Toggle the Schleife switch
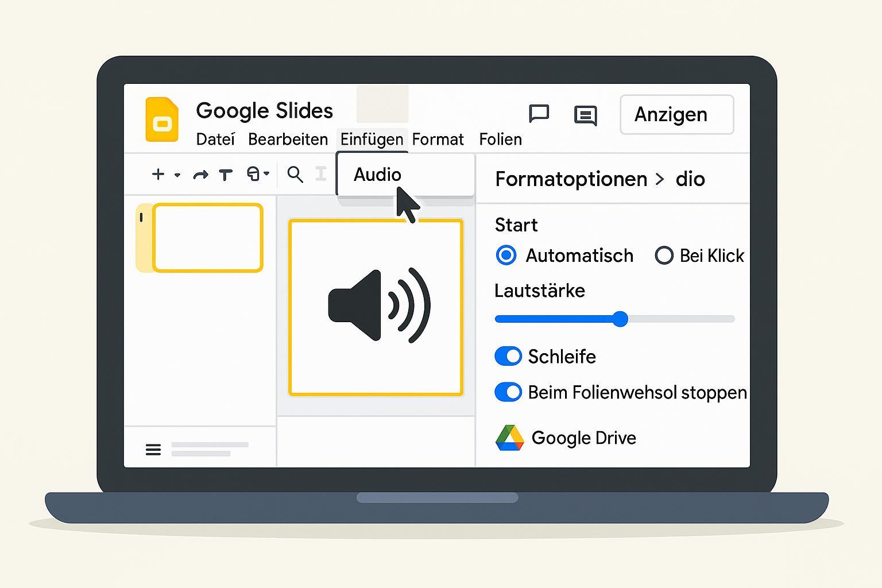This screenshot has height=588, width=882. pos(508,357)
